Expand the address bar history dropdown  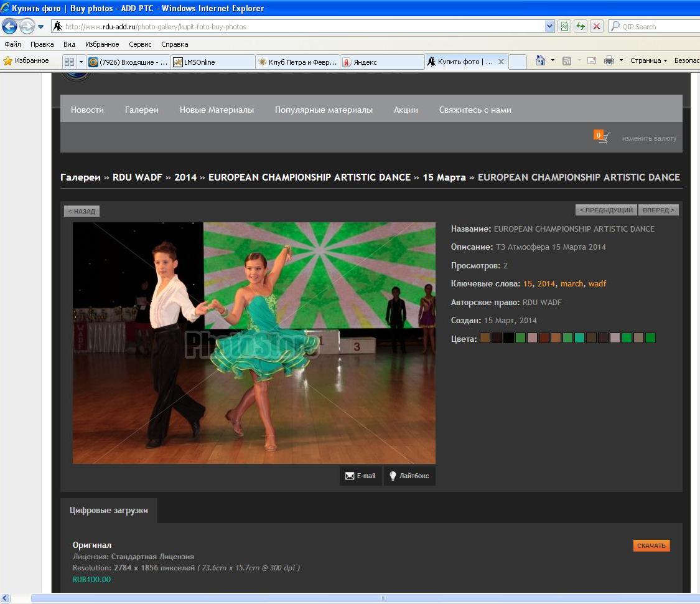tap(549, 26)
